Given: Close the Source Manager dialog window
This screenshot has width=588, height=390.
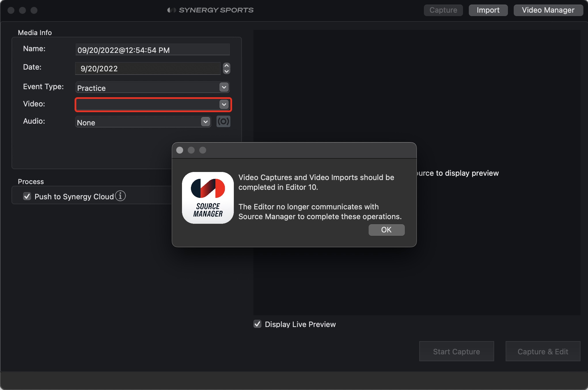Looking at the screenshot, I should click(180, 150).
